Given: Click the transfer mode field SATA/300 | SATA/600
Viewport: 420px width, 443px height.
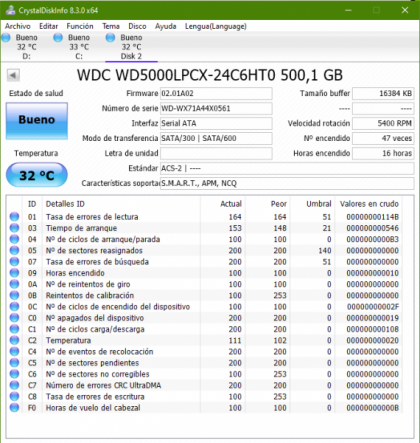Looking at the screenshot, I should point(216,138).
